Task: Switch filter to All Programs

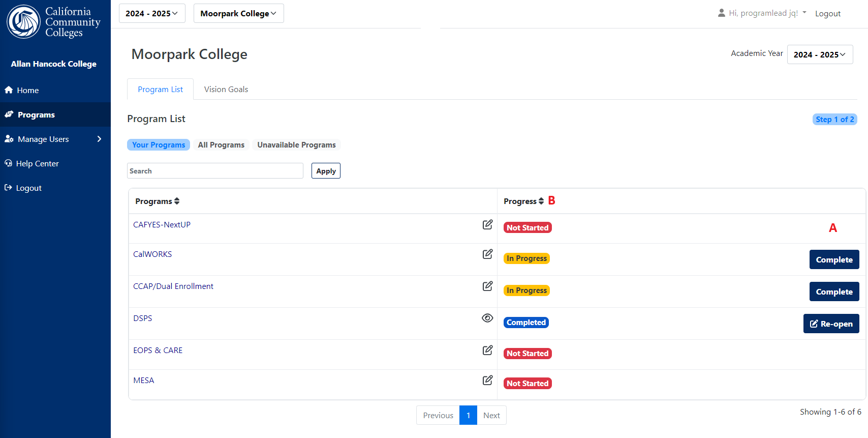Action: [221, 145]
